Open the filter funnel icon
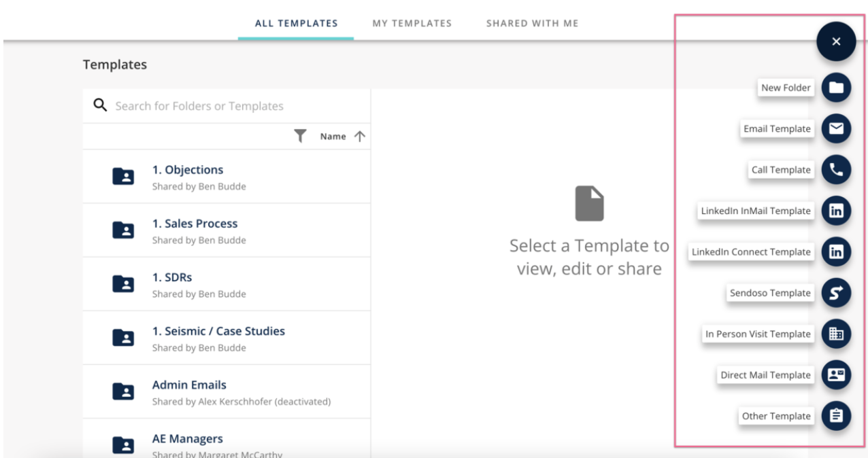This screenshot has height=458, width=868. (300, 137)
